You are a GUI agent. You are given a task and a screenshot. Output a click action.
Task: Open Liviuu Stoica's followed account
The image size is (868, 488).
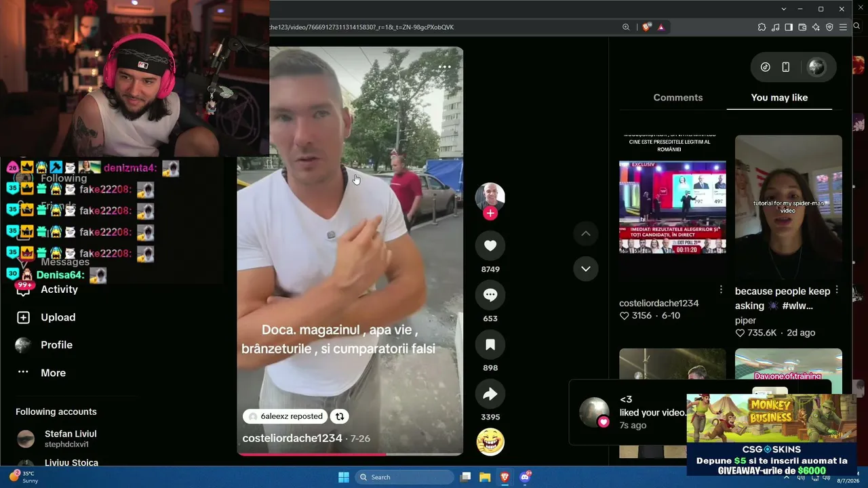(x=71, y=462)
